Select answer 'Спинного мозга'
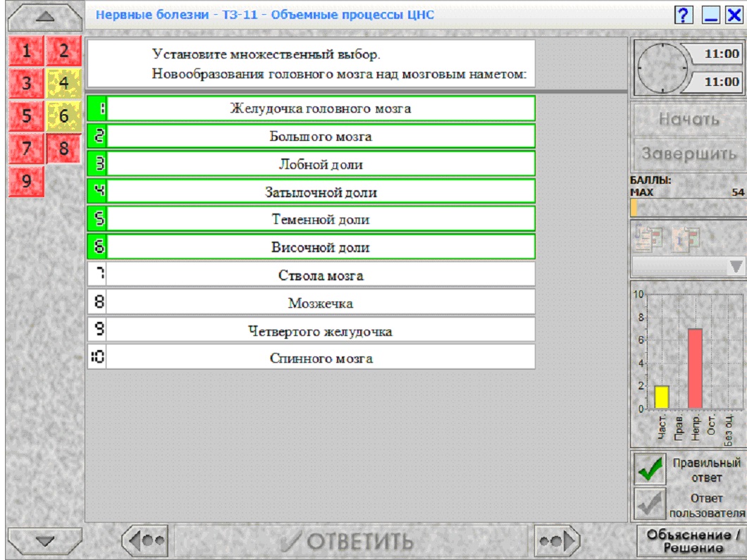Viewport: 747px width, 560px height. tap(311, 358)
